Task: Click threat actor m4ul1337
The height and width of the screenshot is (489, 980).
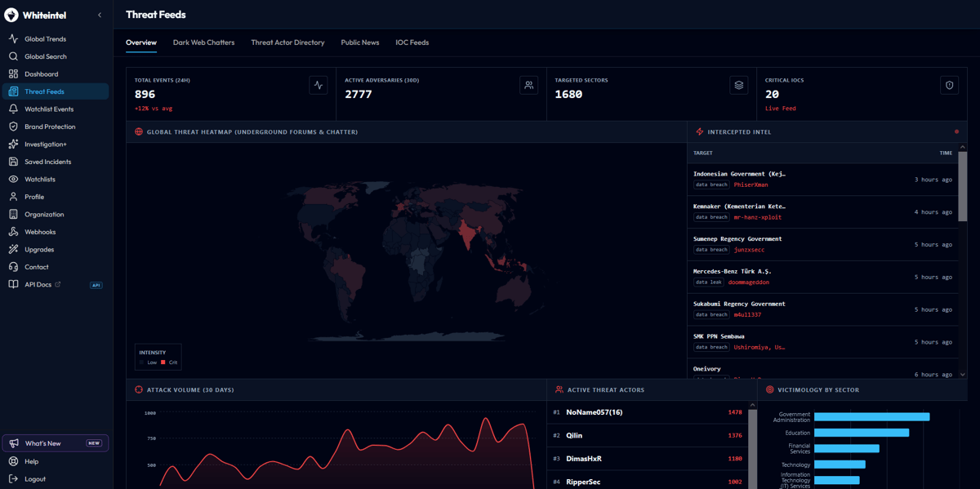Action: pyautogui.click(x=747, y=315)
